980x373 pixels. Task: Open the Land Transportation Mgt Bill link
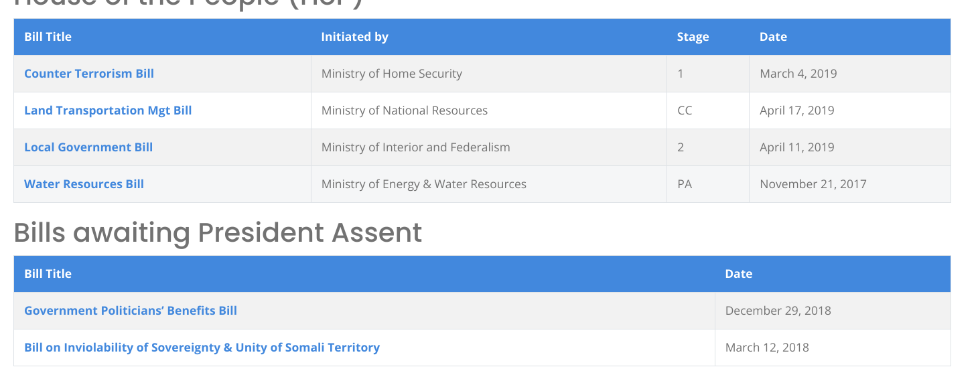pos(108,110)
